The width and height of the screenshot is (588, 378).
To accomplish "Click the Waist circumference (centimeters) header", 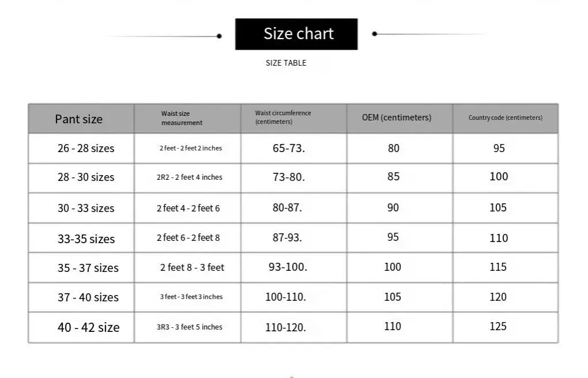I will (283, 118).
